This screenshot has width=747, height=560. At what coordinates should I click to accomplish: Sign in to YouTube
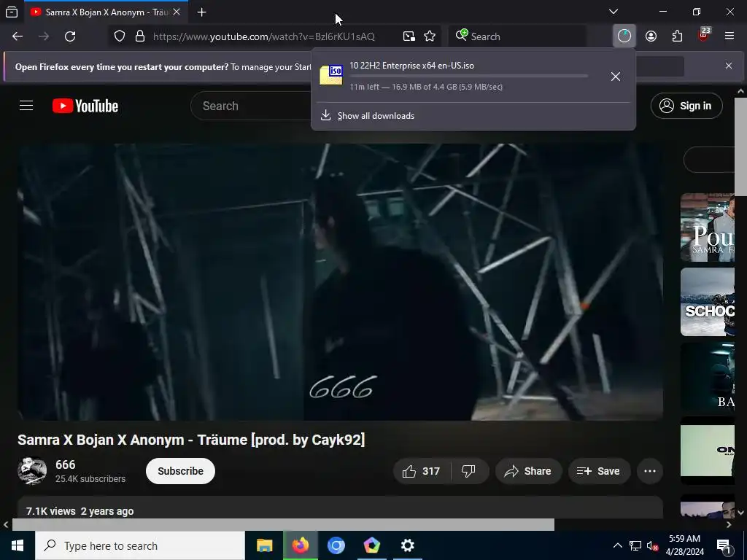pos(686,106)
